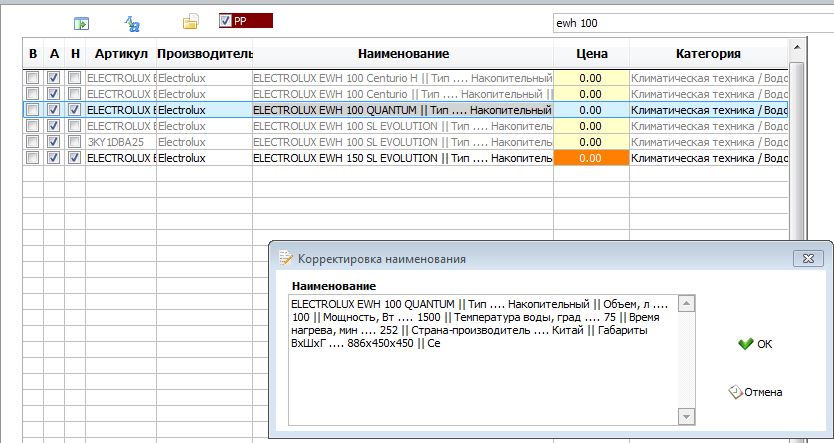Sort by the Артикул column header
Viewport: 834px width, 443px height.
tap(121, 54)
